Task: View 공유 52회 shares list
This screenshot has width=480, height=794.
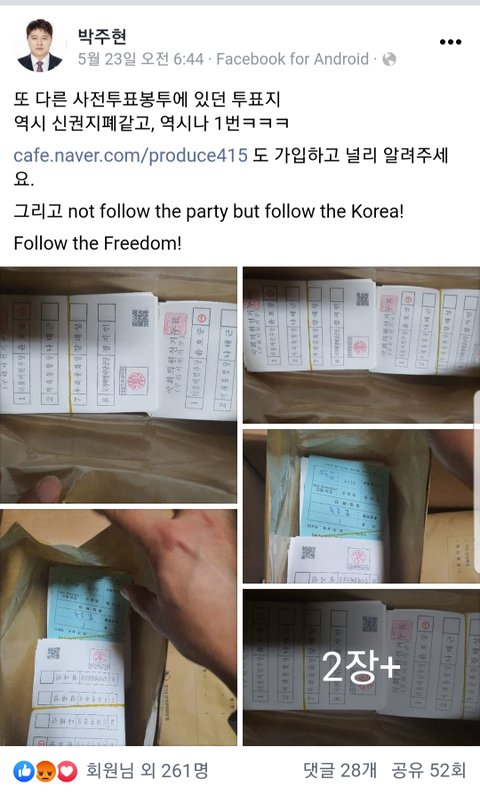Action: [428, 771]
